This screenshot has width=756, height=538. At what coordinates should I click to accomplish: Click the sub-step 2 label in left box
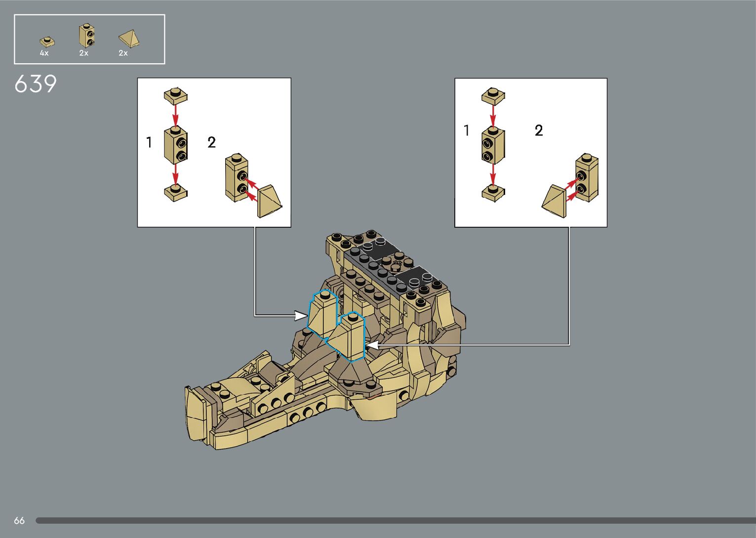click(211, 143)
